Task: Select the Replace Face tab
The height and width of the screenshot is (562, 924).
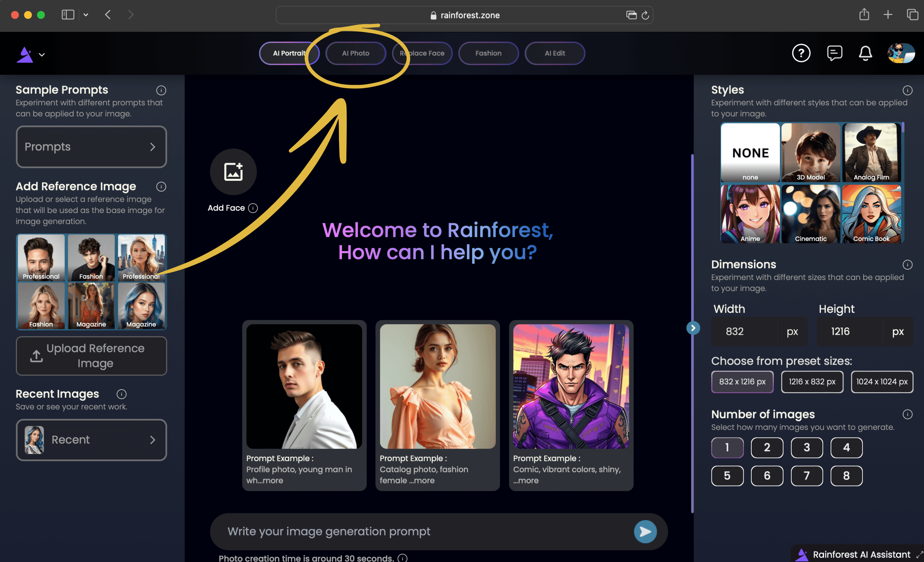Action: pos(422,53)
